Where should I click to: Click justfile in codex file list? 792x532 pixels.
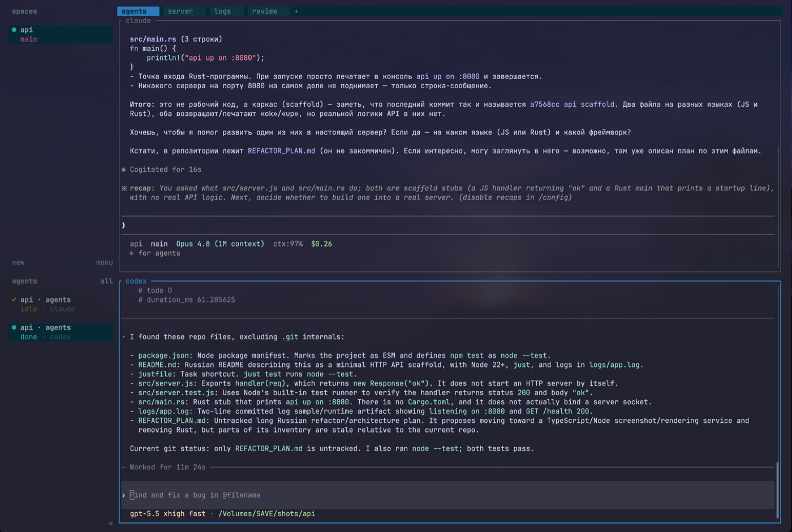(x=155, y=374)
